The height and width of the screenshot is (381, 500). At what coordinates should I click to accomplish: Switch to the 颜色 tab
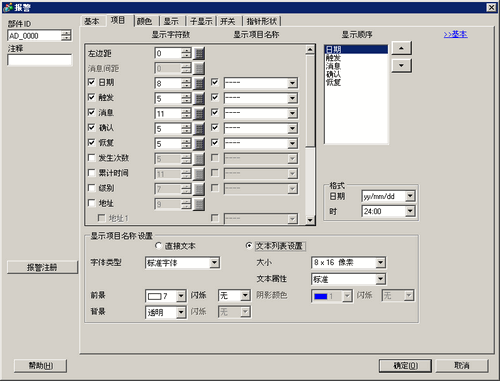[x=145, y=21]
